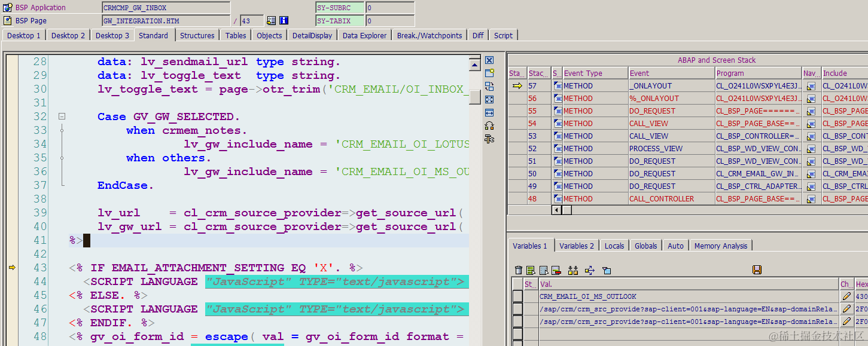Open the Memory Analysis tab
This screenshot has width=868, height=346.
coord(721,246)
